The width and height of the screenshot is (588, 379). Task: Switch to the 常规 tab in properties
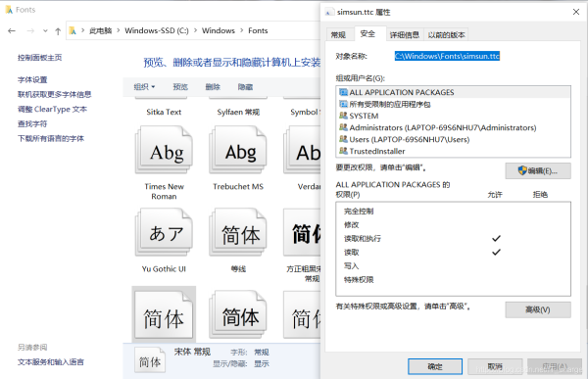(338, 35)
